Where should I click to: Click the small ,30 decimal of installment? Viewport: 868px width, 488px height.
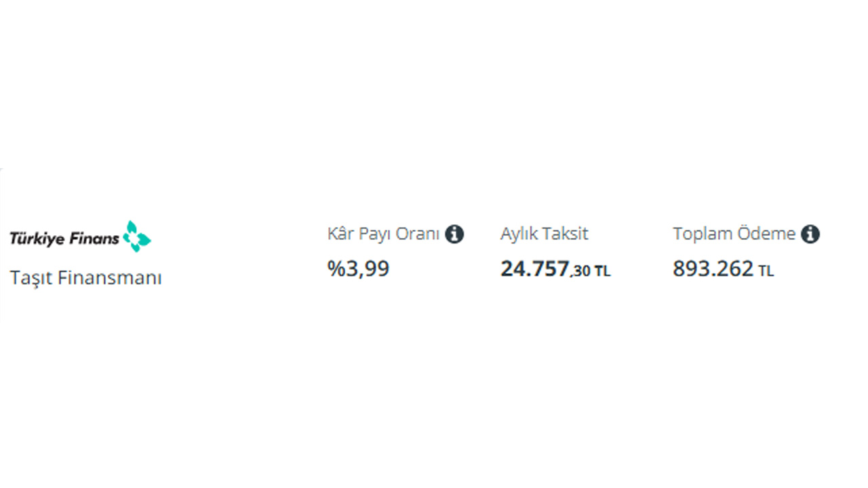(x=580, y=271)
